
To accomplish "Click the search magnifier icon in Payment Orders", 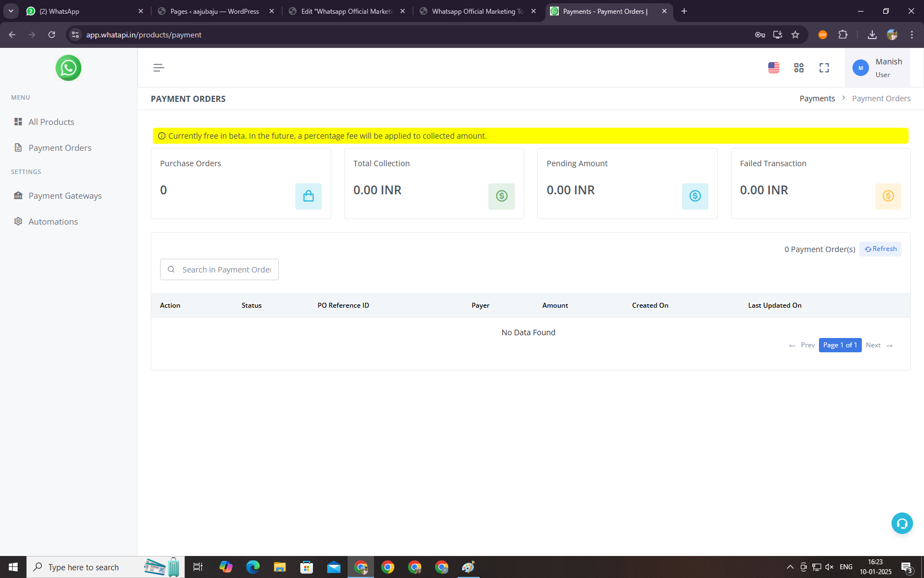I will click(171, 269).
